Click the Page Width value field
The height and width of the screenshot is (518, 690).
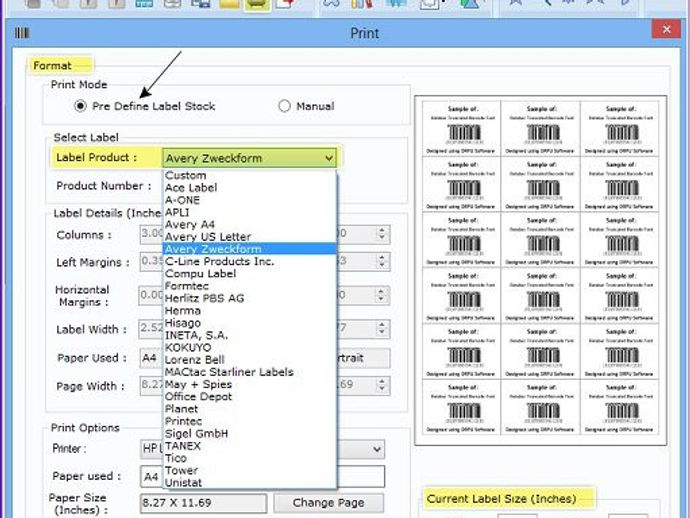click(x=151, y=386)
